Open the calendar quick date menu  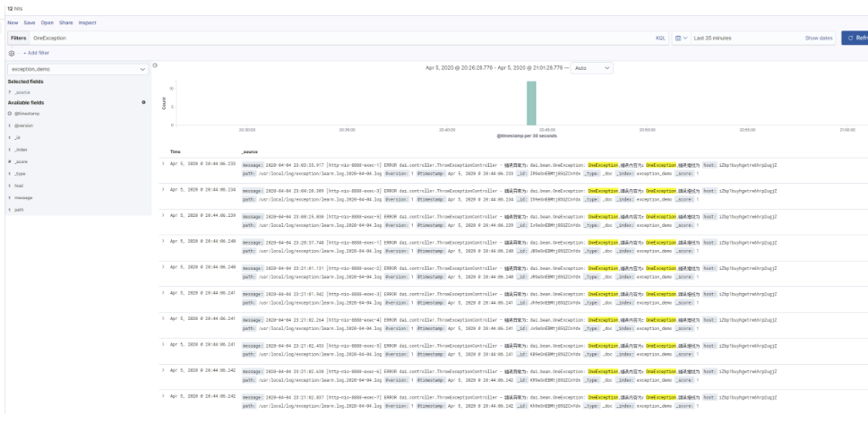681,39
